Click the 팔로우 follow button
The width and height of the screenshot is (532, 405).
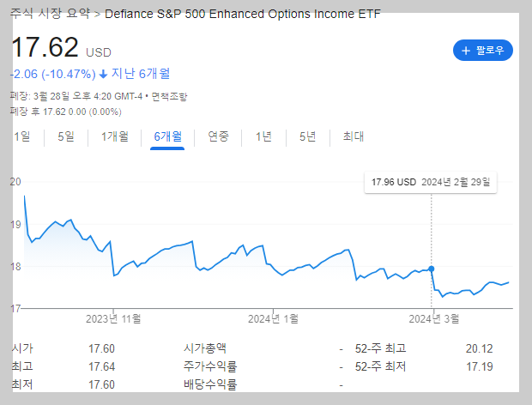click(483, 51)
